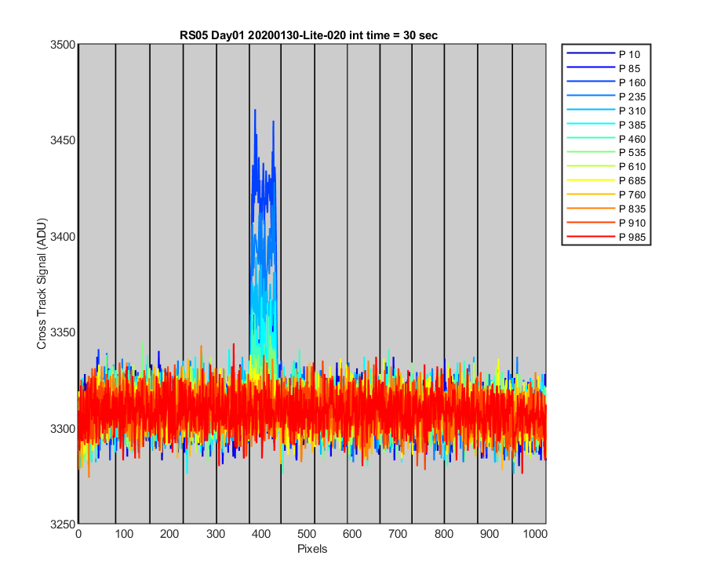The image size is (706, 588).
Task: Select the 'P 460' legend entry
Action: click(606, 139)
